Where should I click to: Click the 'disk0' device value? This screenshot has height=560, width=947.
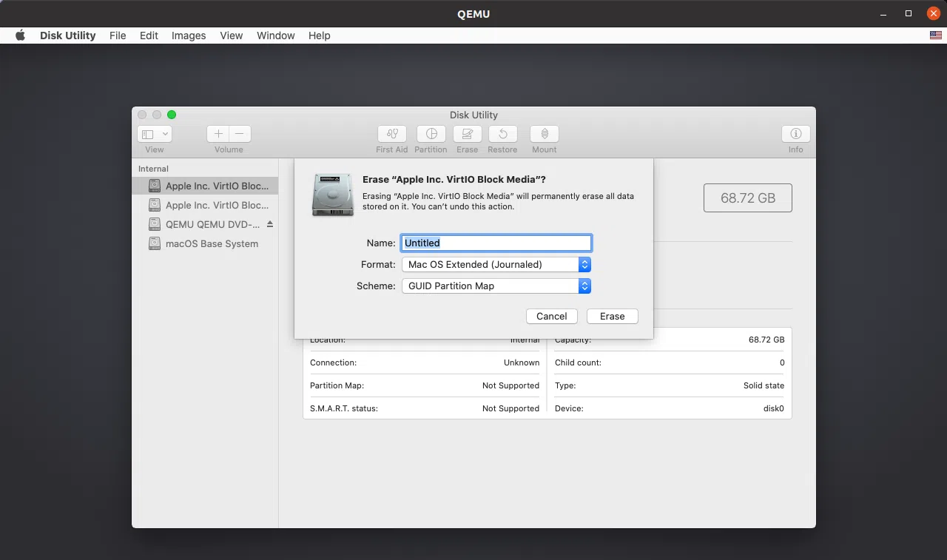(773, 408)
